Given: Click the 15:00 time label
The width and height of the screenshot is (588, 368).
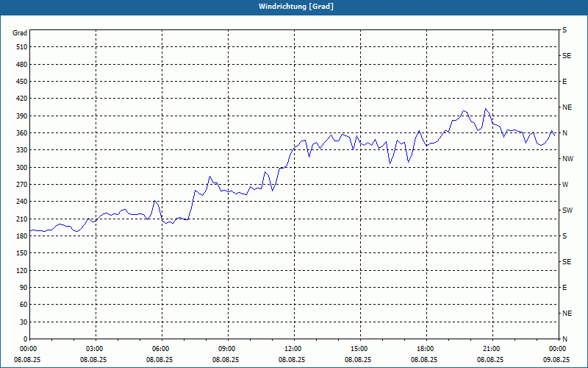Looking at the screenshot, I should coord(360,348).
